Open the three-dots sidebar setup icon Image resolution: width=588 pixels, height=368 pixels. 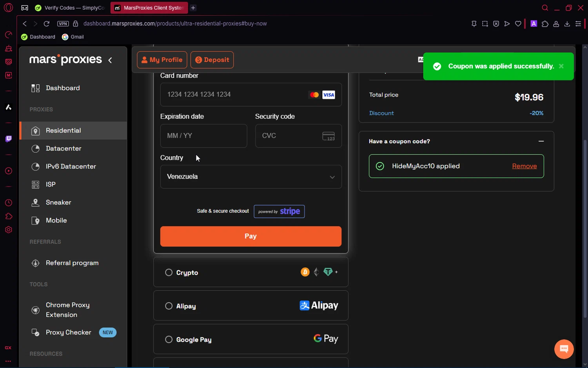[x=8, y=361]
